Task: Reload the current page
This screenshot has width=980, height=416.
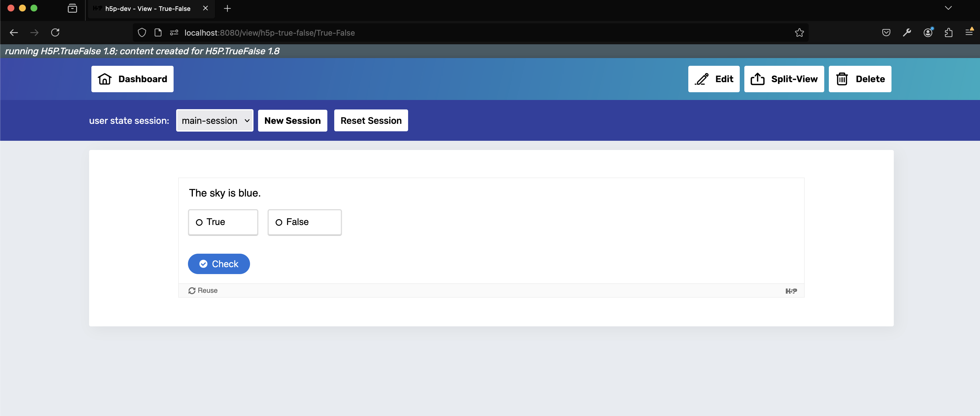Action: 55,33
